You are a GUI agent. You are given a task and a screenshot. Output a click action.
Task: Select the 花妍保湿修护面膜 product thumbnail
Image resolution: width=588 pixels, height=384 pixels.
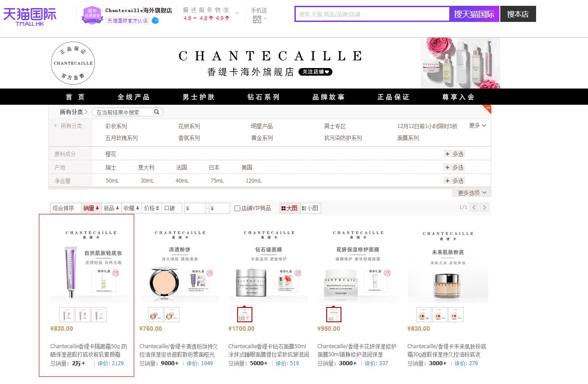[334, 315]
